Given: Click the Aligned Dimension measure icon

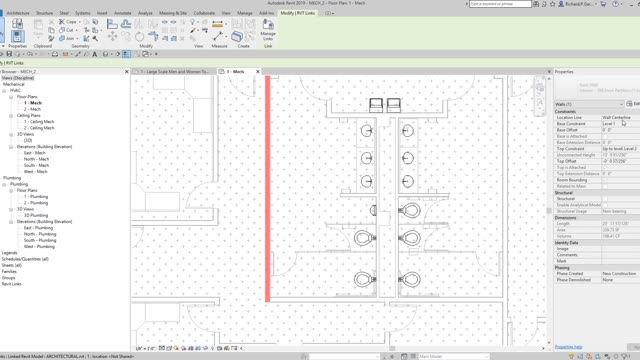Looking at the screenshot, I should 218,24.
